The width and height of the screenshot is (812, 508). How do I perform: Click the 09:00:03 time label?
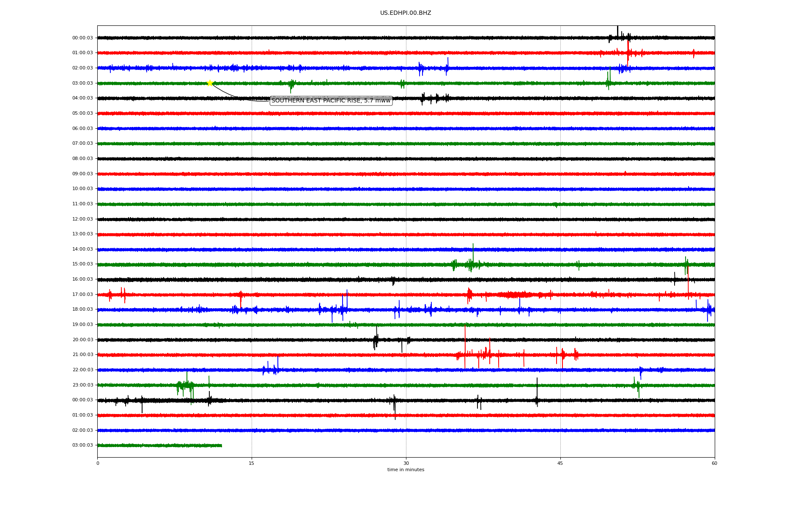click(x=82, y=174)
